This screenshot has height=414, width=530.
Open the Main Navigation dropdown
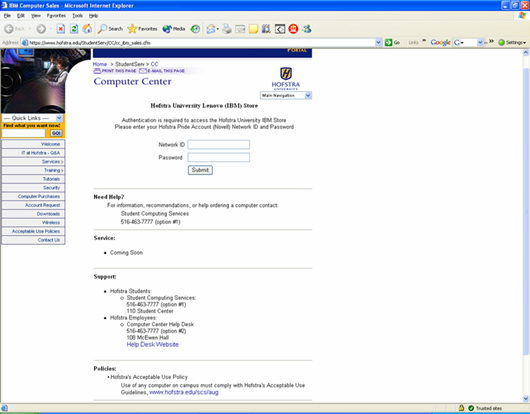coord(286,96)
